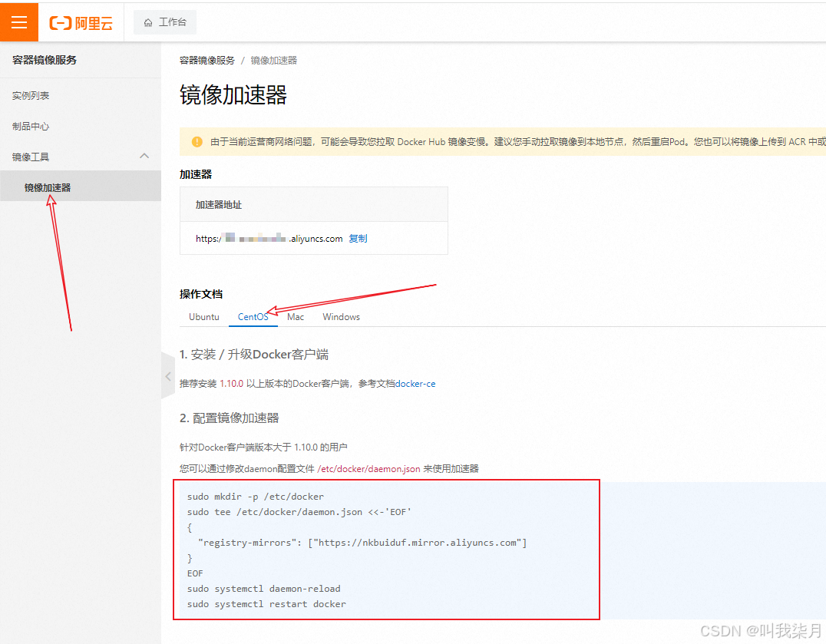Collapse the 镜像工具 sidebar group

81,157
